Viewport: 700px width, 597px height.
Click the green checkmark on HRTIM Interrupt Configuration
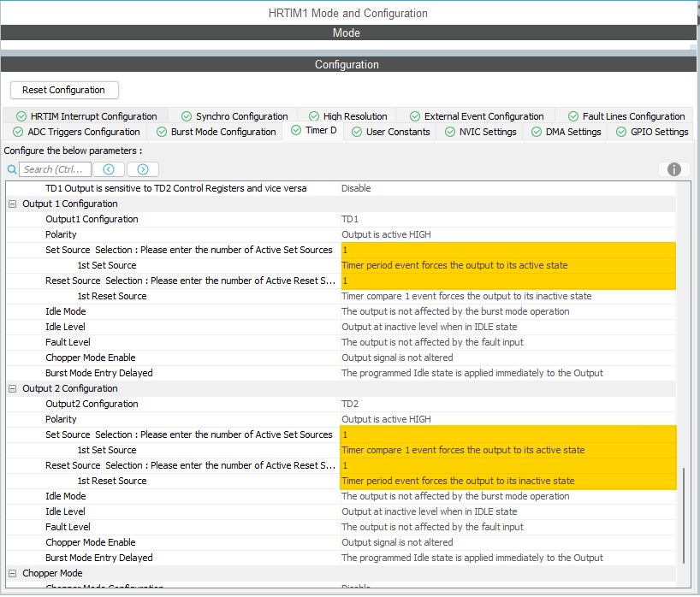(19, 115)
